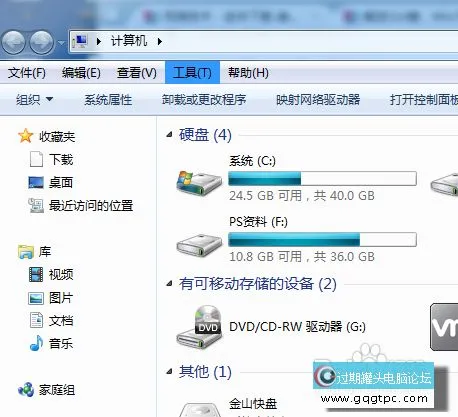
Task: Click the F: drive usage bar
Action: click(x=322, y=239)
